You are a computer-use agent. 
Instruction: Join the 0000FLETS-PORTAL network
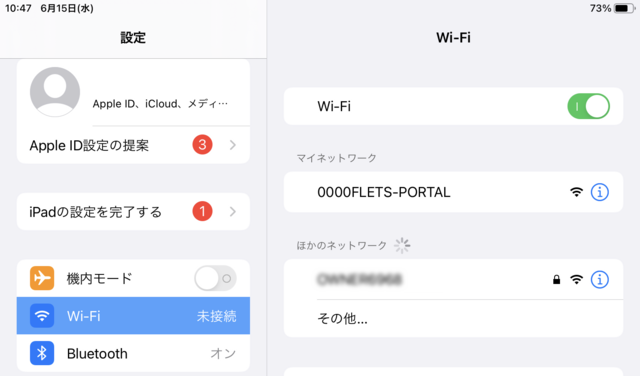[x=453, y=192]
